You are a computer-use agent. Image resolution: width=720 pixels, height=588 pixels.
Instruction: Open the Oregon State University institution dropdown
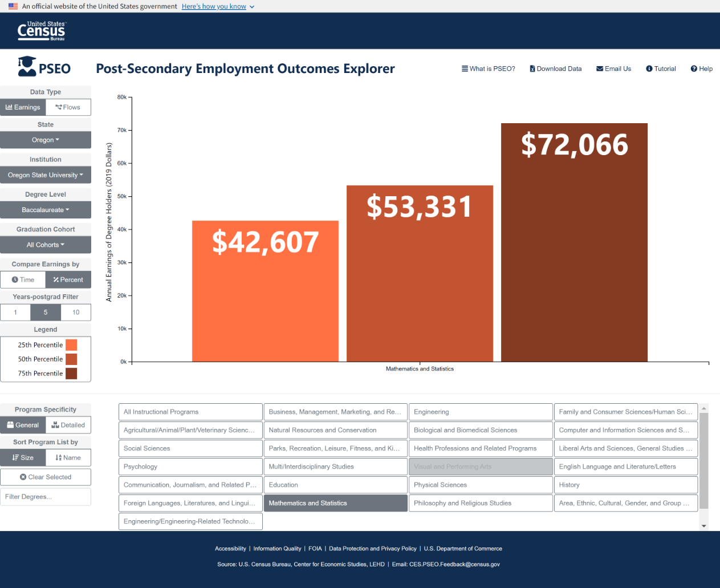point(46,175)
